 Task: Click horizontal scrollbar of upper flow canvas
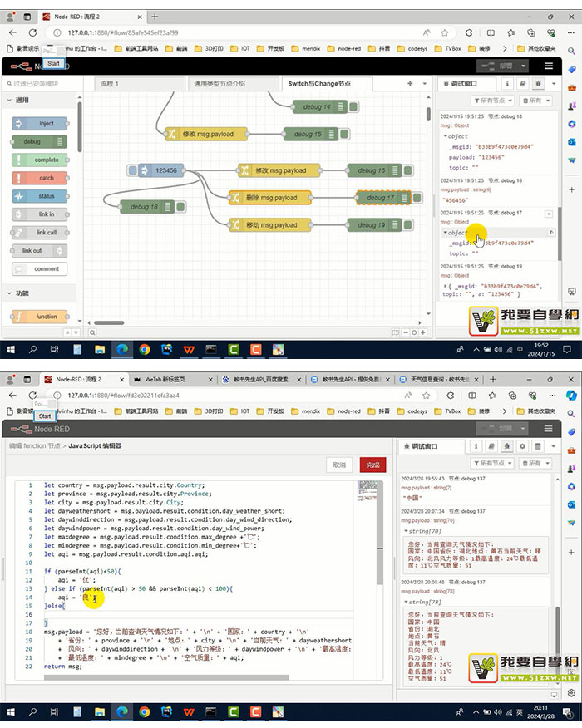tap(109, 322)
